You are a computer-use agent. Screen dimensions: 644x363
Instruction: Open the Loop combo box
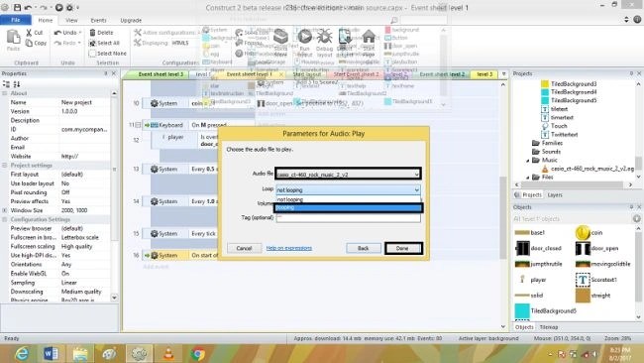(348, 189)
